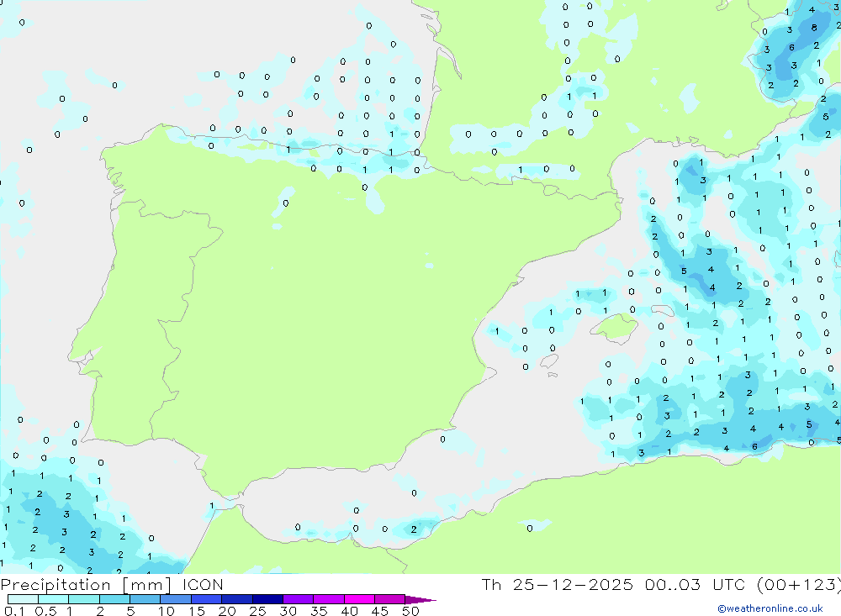Click the '0.5' legend scale value
This screenshot has width=841, height=616.
click(45, 611)
